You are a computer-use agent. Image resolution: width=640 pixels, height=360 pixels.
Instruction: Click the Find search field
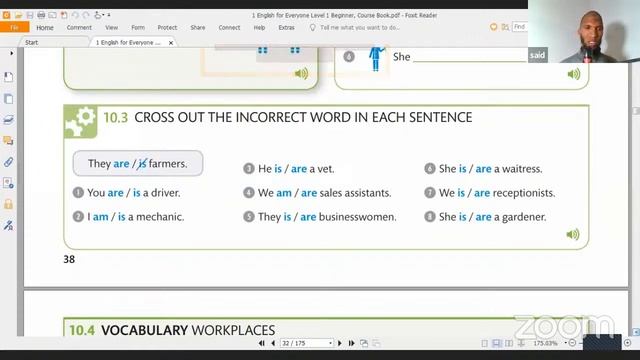520,27
